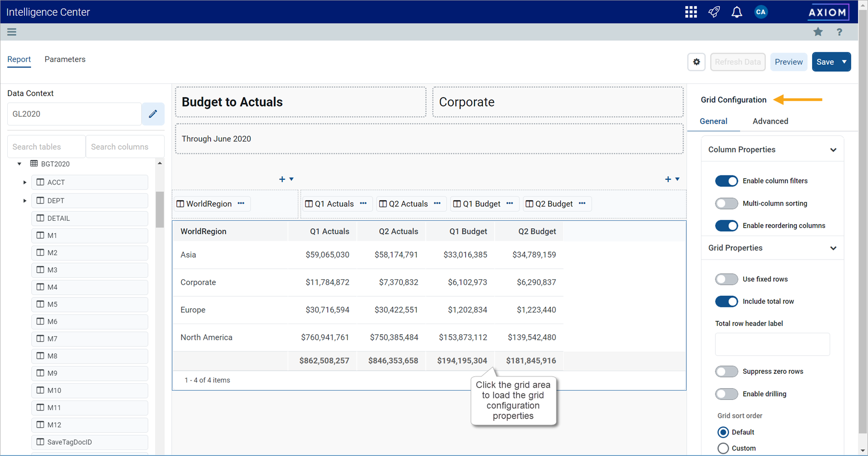Image resolution: width=868 pixels, height=456 pixels.
Task: Edit data context with pencil icon
Action: tap(153, 114)
